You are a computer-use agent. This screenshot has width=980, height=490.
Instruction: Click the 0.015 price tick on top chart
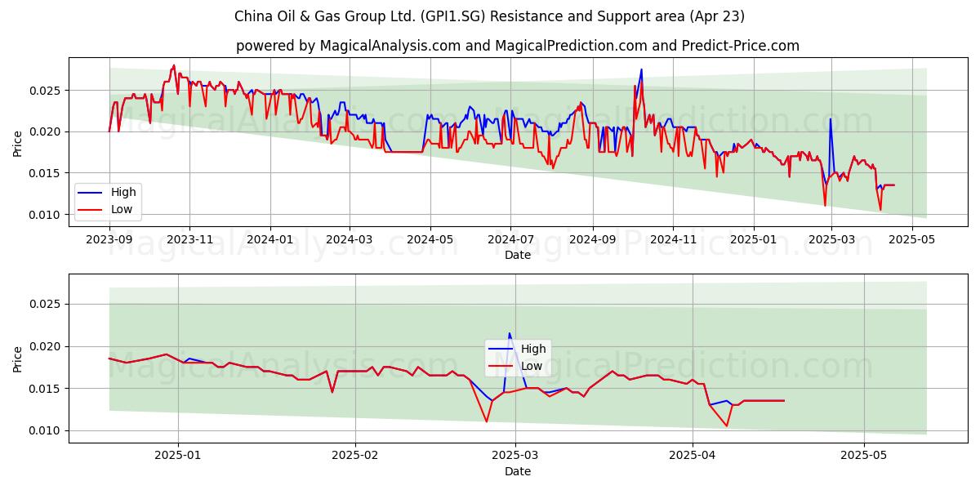coord(47,173)
